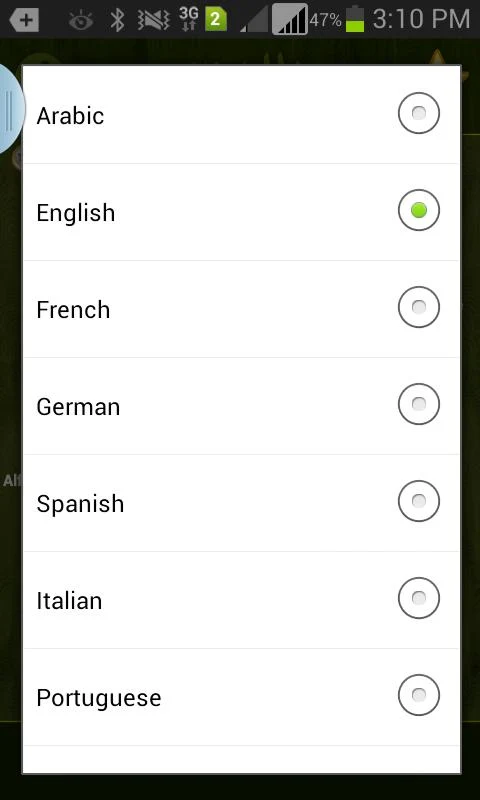Tap the 3G data indicator icon

pyautogui.click(x=188, y=20)
